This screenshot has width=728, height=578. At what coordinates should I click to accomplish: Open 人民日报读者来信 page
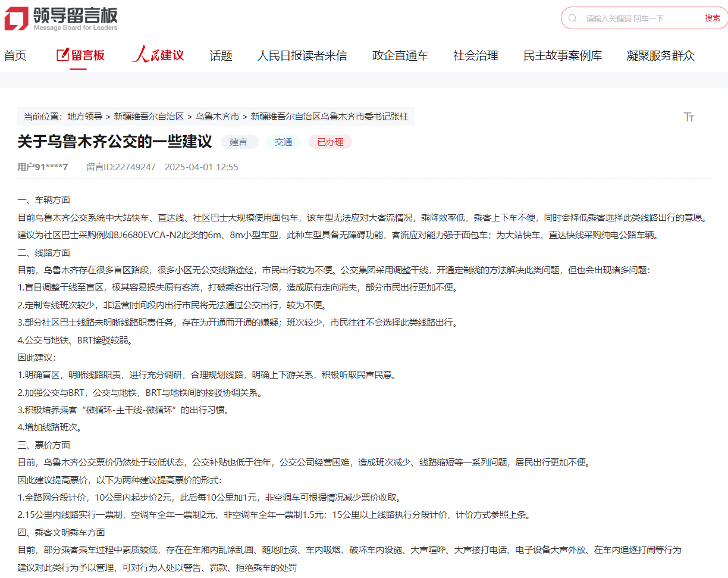click(x=302, y=56)
